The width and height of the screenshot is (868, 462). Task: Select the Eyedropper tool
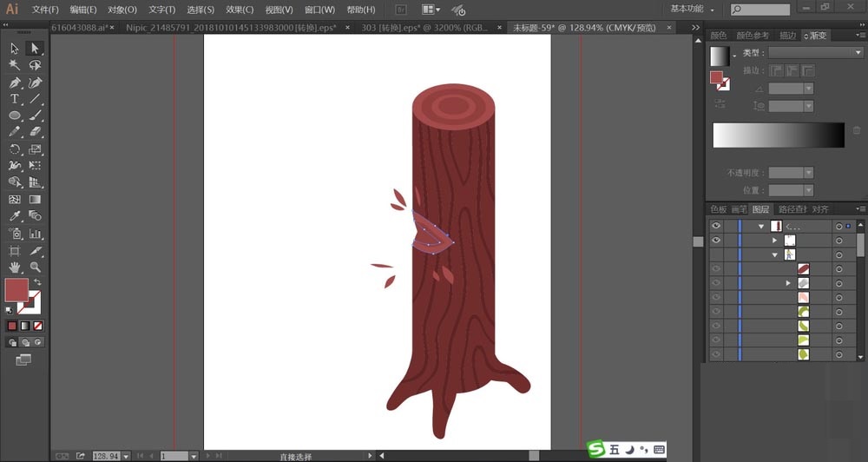(15, 215)
